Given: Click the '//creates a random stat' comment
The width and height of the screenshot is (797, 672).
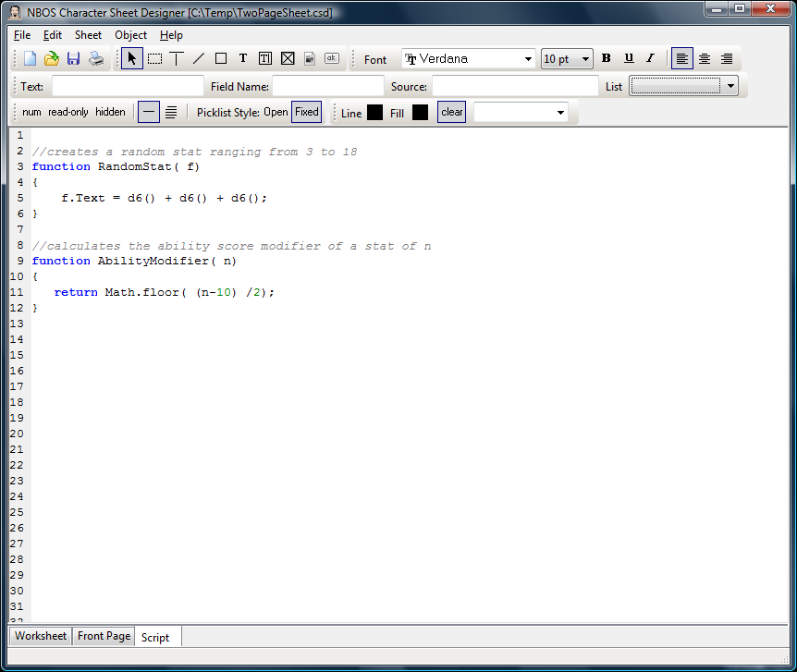Looking at the screenshot, I should click(194, 152).
